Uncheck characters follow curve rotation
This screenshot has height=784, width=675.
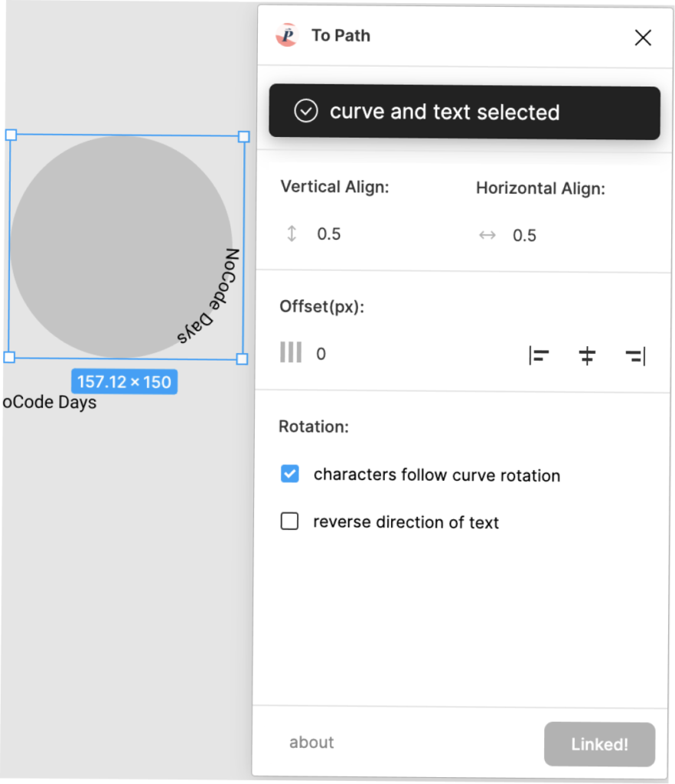pyautogui.click(x=290, y=473)
